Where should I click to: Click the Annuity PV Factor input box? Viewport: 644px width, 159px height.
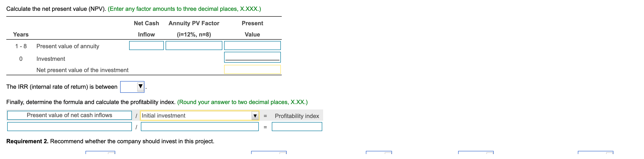click(x=194, y=45)
